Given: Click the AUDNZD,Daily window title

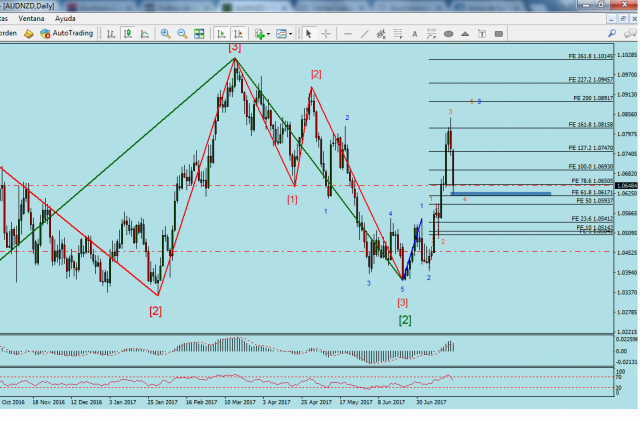Looking at the screenshot, I should pyautogui.click(x=29, y=6).
